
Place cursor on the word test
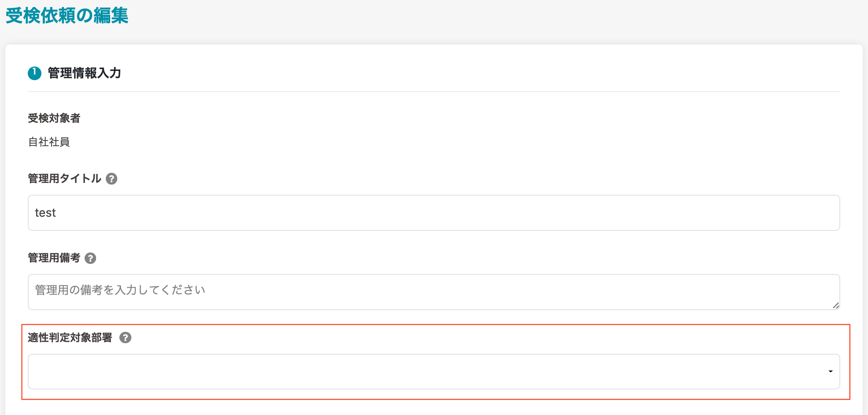(x=45, y=213)
